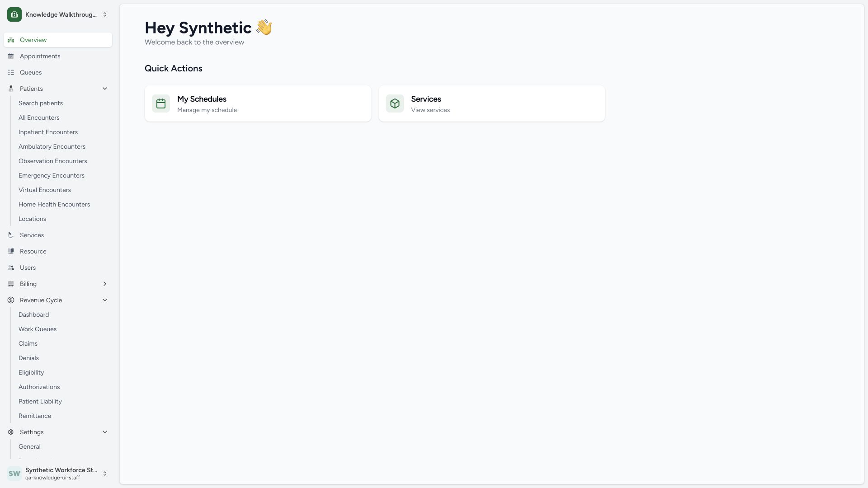Viewport: 868px width, 488px height.
Task: Open the Services quick action card
Action: pyautogui.click(x=492, y=103)
